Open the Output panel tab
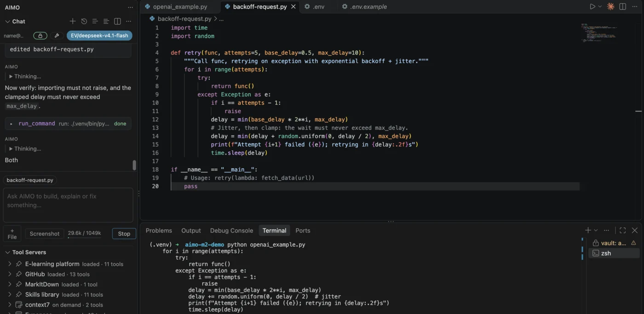The height and width of the screenshot is (314, 644). [191, 230]
